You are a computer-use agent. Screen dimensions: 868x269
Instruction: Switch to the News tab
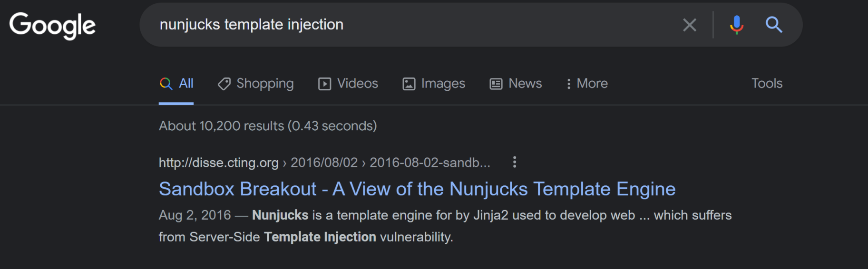pos(516,84)
